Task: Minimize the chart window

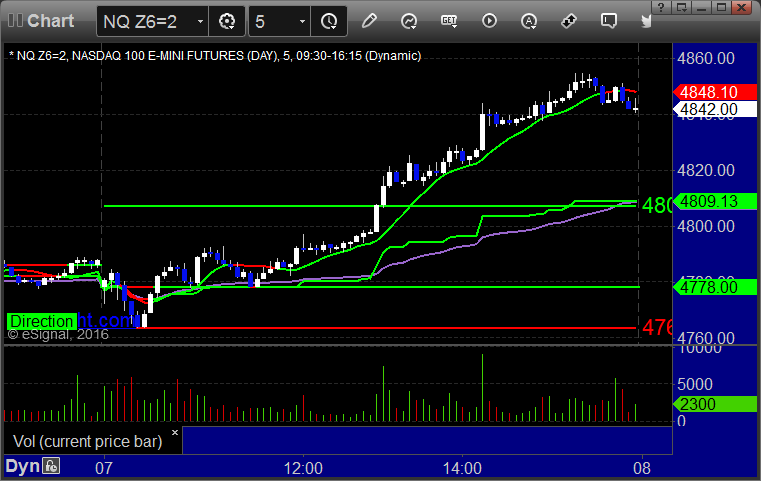Action: (701, 7)
